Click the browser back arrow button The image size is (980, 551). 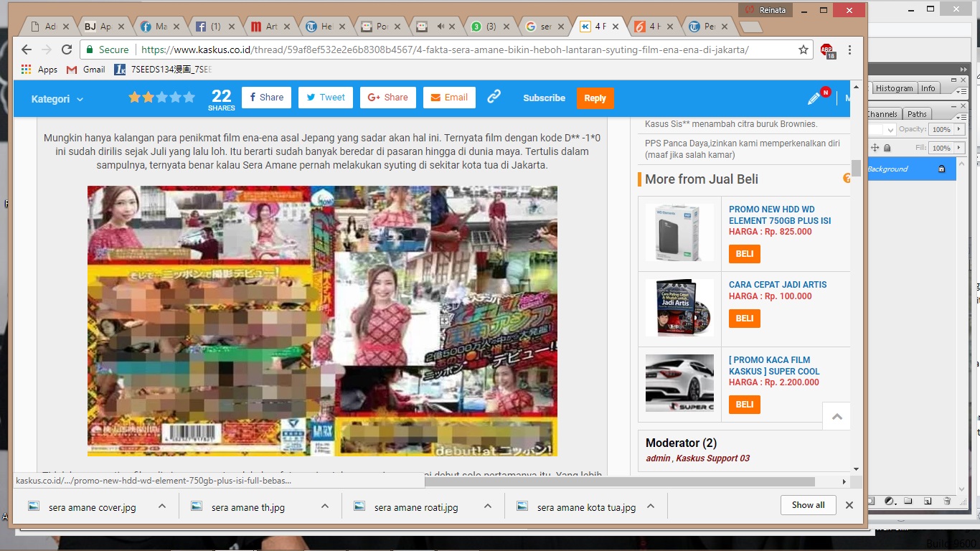pyautogui.click(x=27, y=50)
